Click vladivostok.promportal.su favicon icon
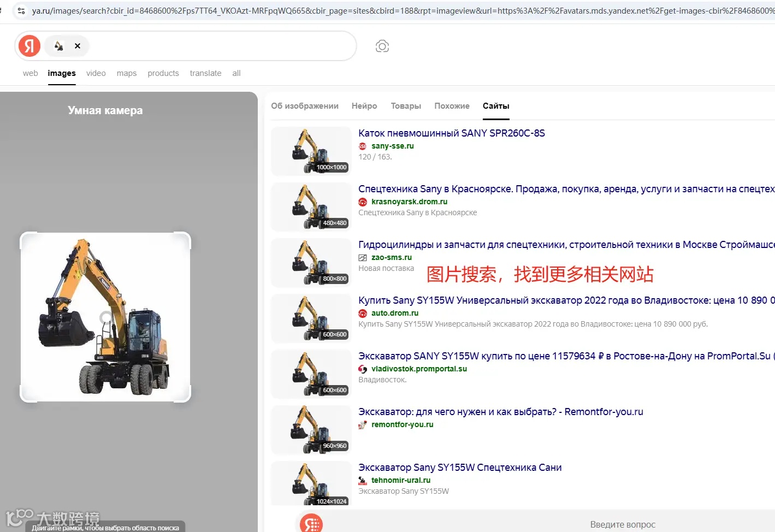This screenshot has height=532, width=775. 363,369
